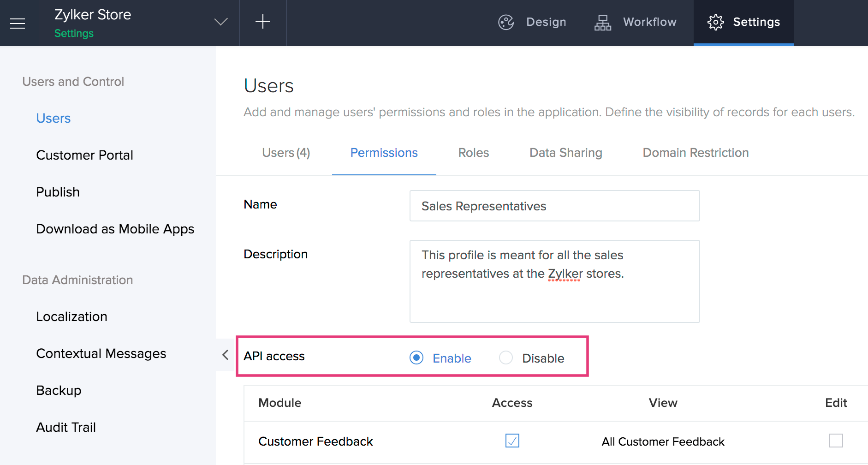Viewport: 868px width, 465px height.
Task: Select the Disable API access radio button
Action: (506, 358)
